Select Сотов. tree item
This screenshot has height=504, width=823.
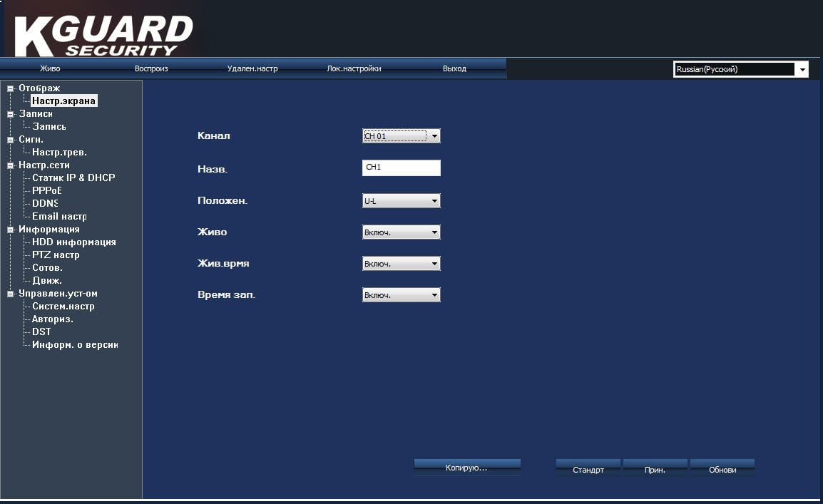[47, 267]
